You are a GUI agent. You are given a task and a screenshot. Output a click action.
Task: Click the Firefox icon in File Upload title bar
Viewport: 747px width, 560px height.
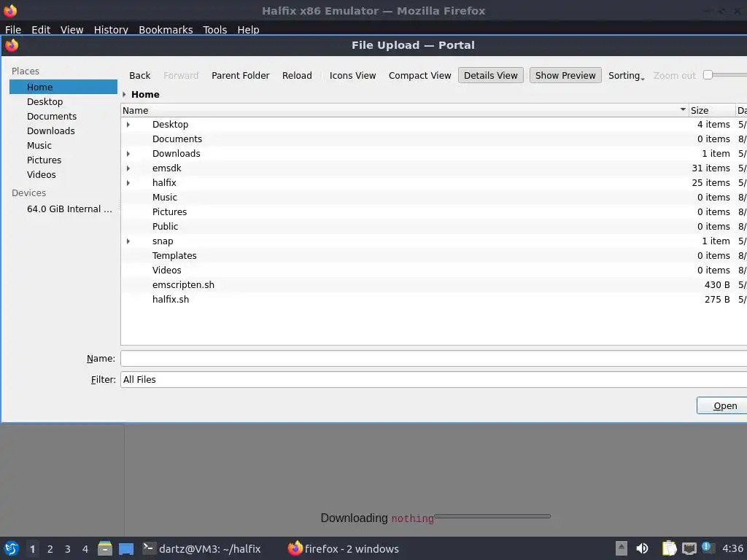pyautogui.click(x=12, y=45)
